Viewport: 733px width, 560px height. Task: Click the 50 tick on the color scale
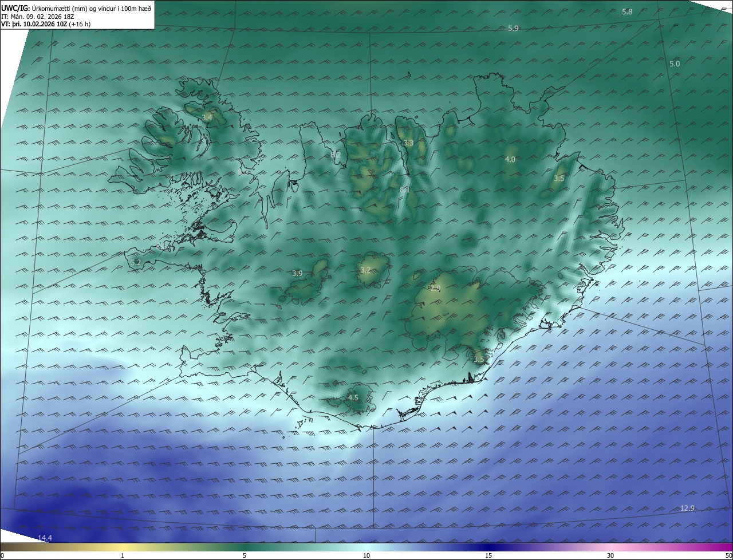728,556
